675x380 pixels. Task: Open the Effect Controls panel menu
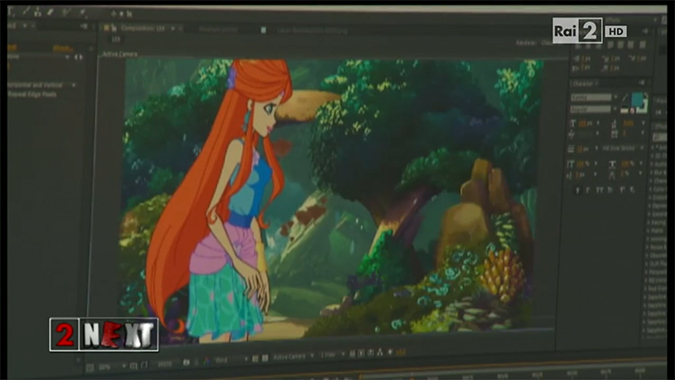[85, 26]
